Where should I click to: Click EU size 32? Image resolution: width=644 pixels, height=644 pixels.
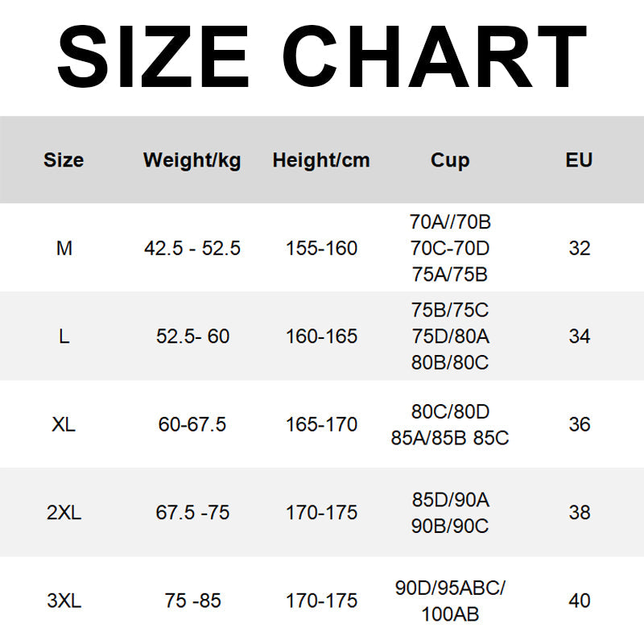pos(580,249)
